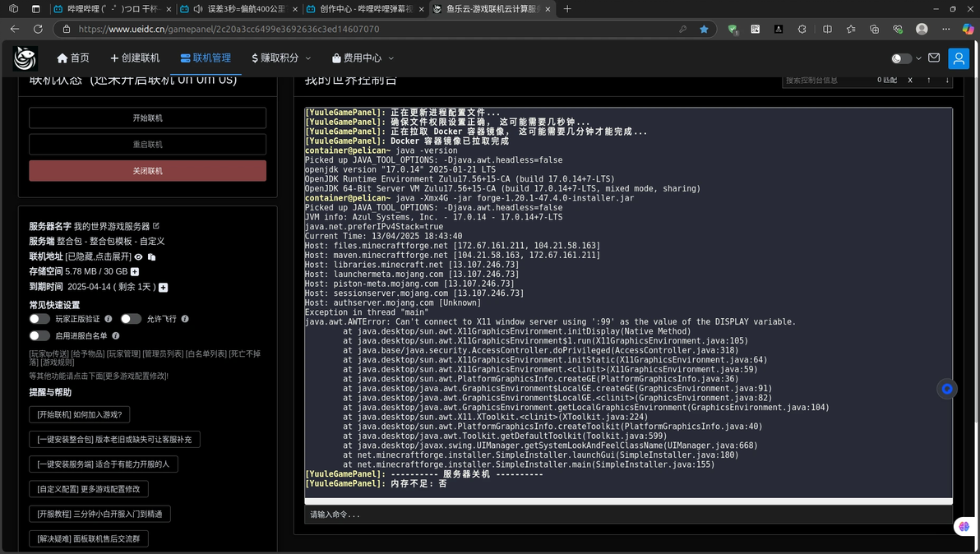Viewport: 980px width, 554px height.
Task: Open the browser profile avatar
Action: coord(922,29)
